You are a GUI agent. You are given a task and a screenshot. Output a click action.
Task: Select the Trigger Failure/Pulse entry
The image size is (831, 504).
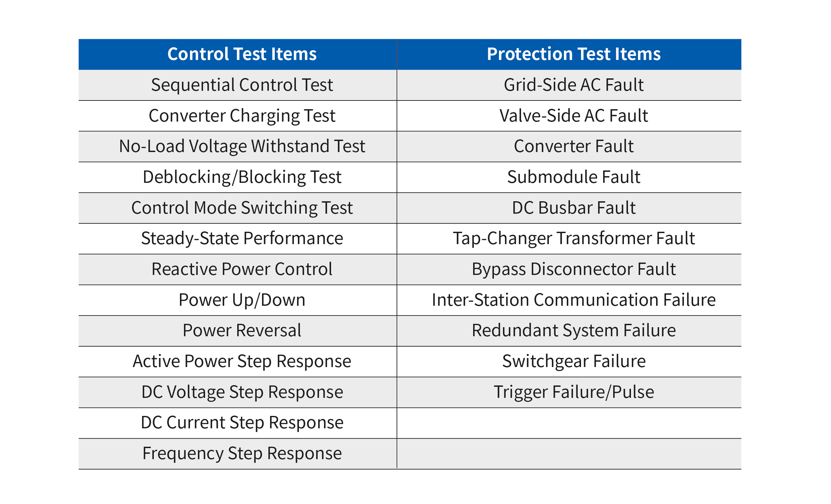pyautogui.click(x=573, y=392)
